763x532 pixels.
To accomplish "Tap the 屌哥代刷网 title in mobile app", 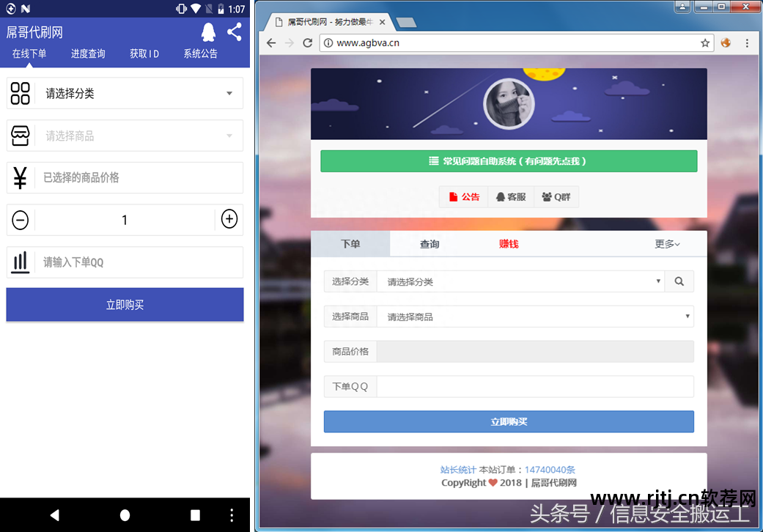I will [x=34, y=32].
